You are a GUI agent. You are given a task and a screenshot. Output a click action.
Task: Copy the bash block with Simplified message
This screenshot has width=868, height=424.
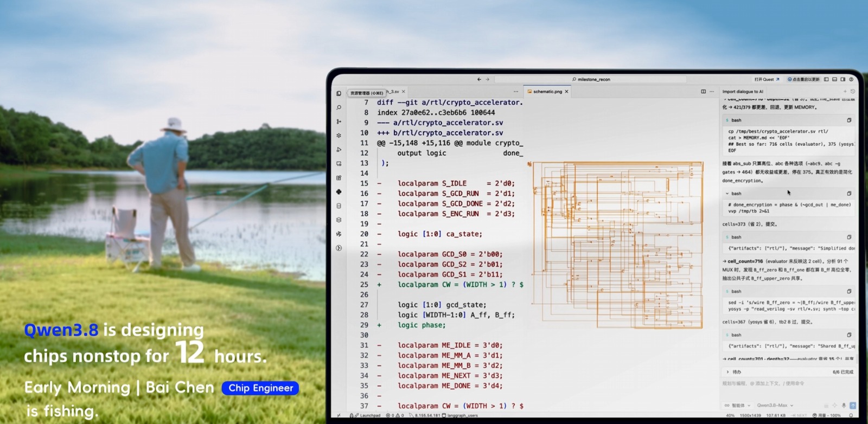point(849,237)
